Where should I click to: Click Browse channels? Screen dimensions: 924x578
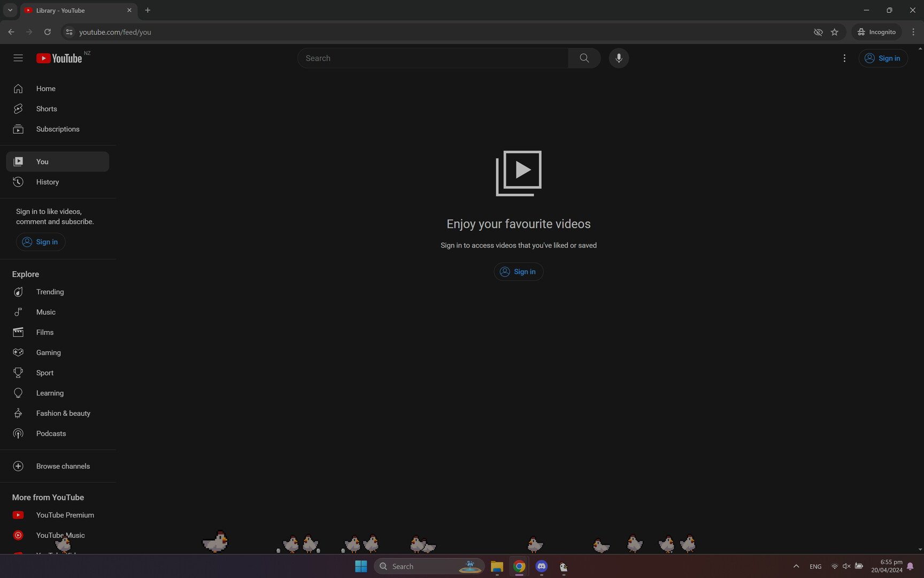pyautogui.click(x=63, y=466)
